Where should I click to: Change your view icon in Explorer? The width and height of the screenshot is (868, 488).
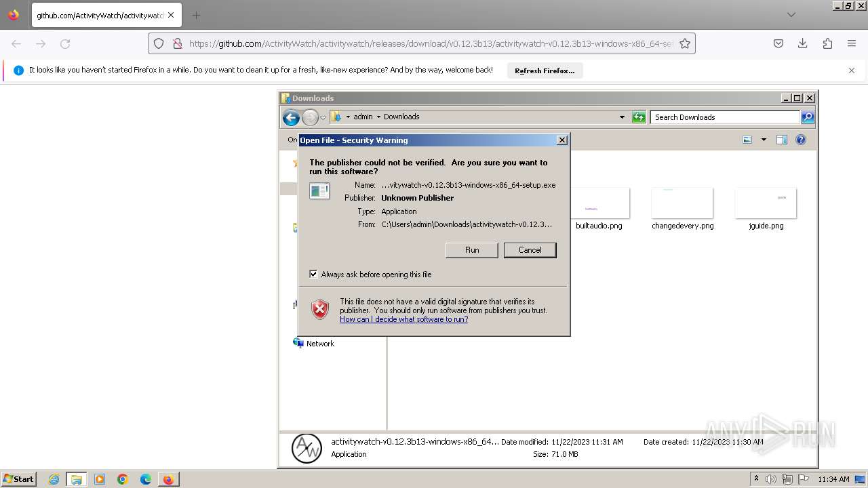coord(747,140)
